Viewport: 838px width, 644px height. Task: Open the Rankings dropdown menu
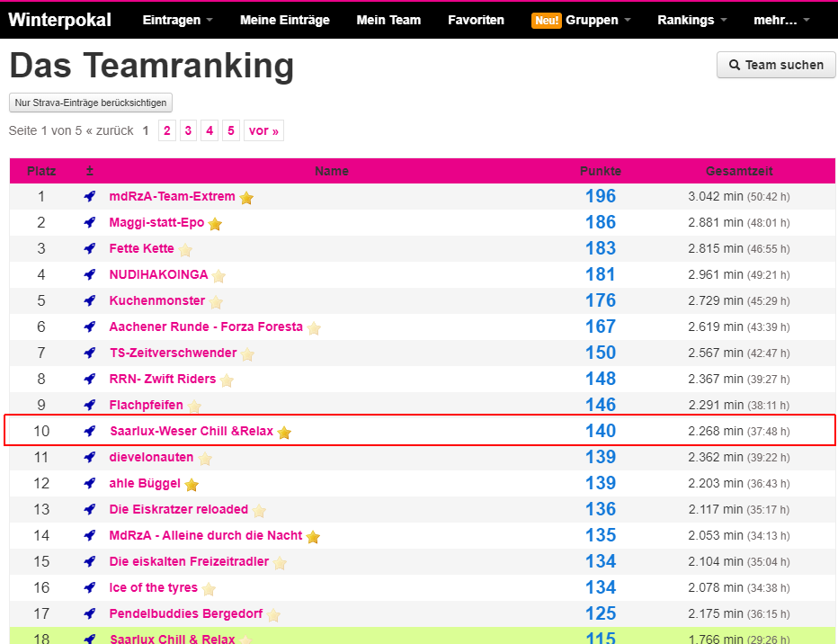(x=692, y=20)
